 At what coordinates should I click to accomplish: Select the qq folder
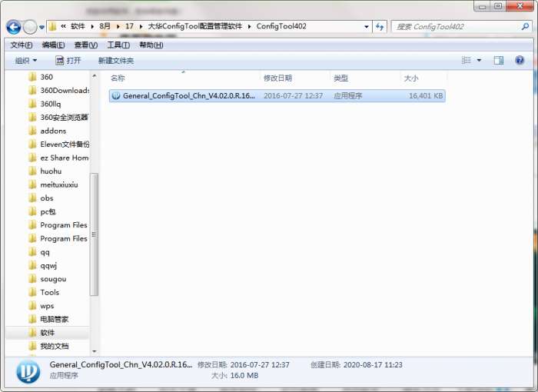[45, 252]
